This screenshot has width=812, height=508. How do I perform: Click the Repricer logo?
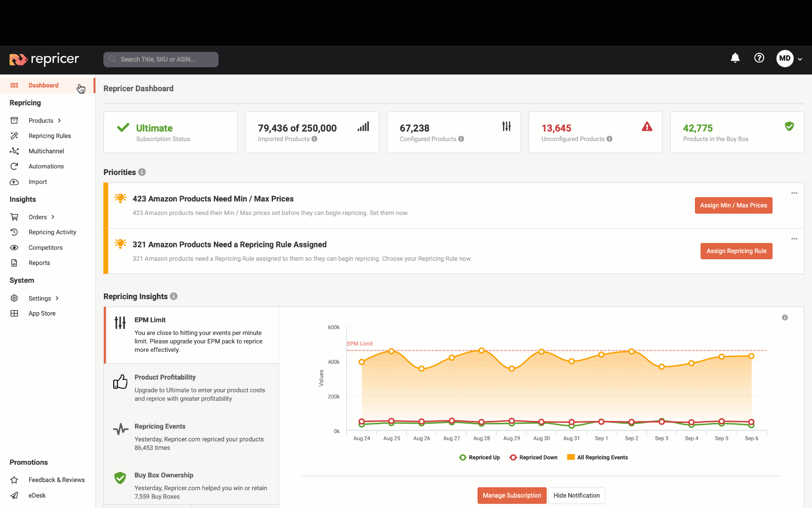click(44, 59)
